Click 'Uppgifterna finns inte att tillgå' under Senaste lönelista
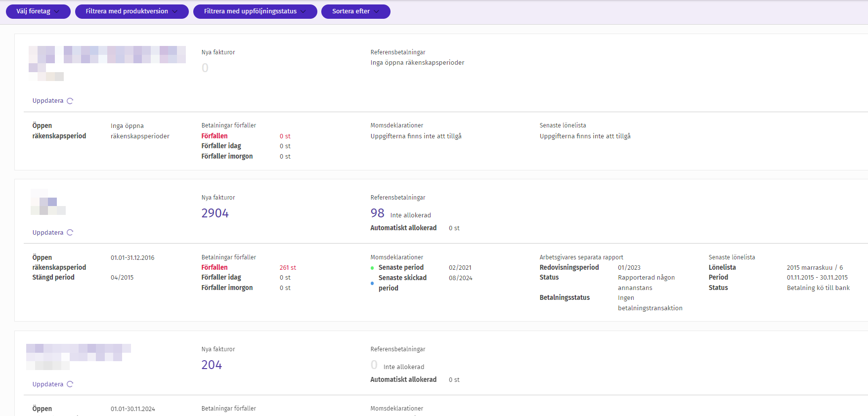The width and height of the screenshot is (868, 416). pyautogui.click(x=585, y=136)
